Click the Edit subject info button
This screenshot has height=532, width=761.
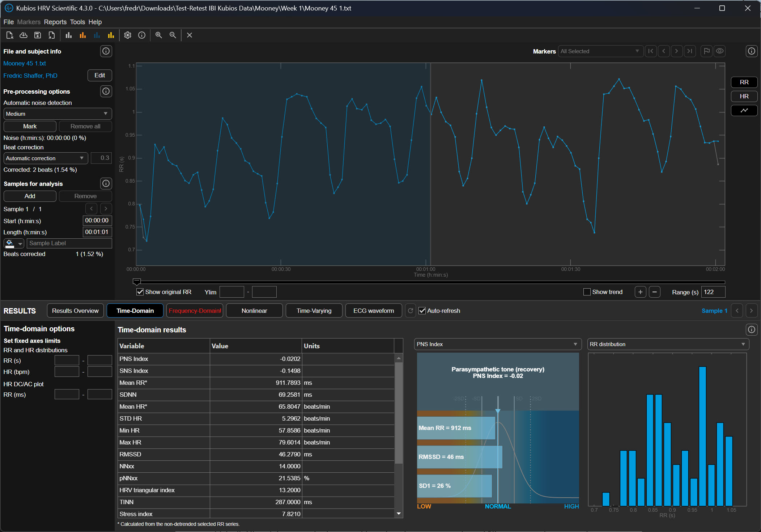[x=99, y=75]
